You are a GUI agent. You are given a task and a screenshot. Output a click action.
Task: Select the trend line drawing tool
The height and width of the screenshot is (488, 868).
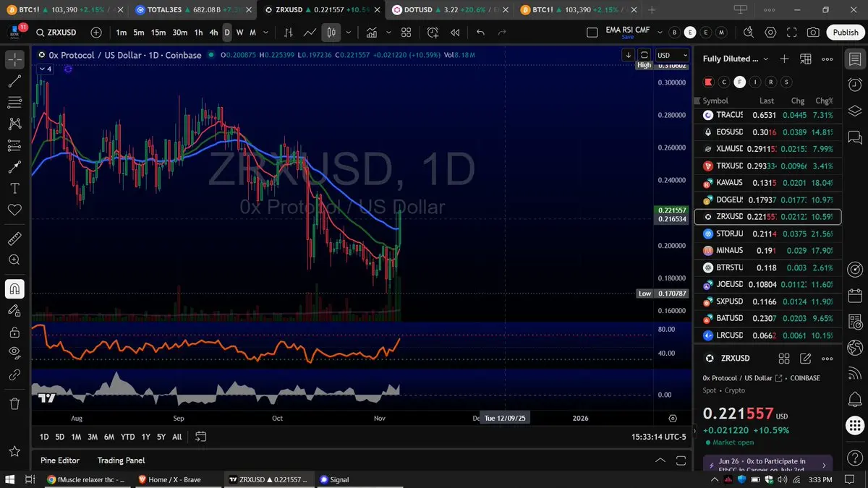coord(14,82)
